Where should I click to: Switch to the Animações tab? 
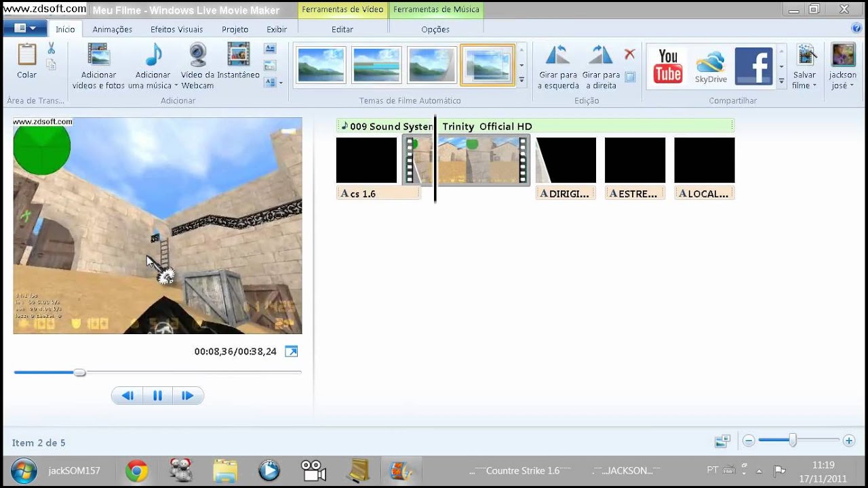113,29
